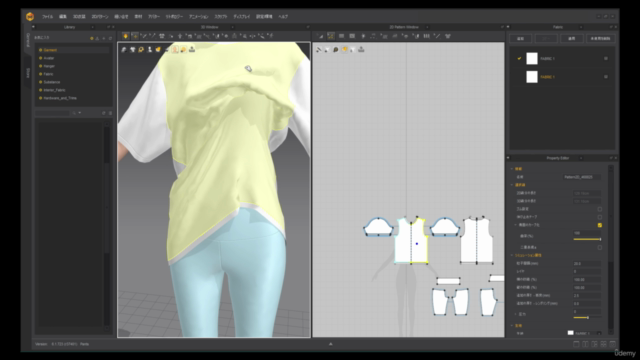The width and height of the screenshot is (640, 360).
Task: Click the last stamp-shaped icon in 3D viewport row
Action: click(x=192, y=49)
